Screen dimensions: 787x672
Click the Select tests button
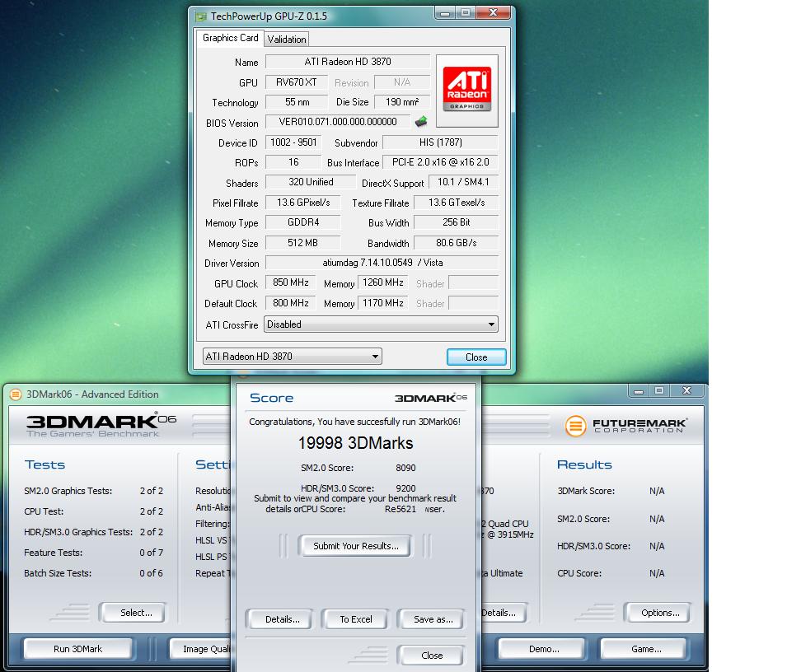134,613
